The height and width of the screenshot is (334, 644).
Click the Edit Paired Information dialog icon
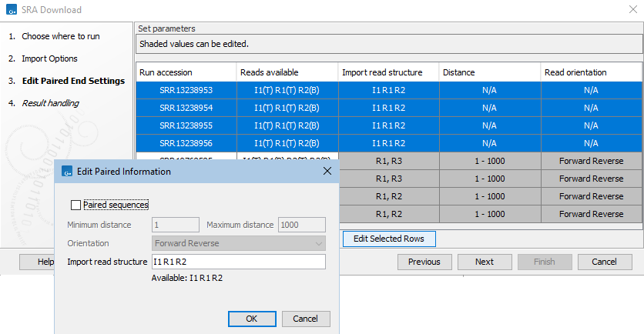(x=66, y=172)
